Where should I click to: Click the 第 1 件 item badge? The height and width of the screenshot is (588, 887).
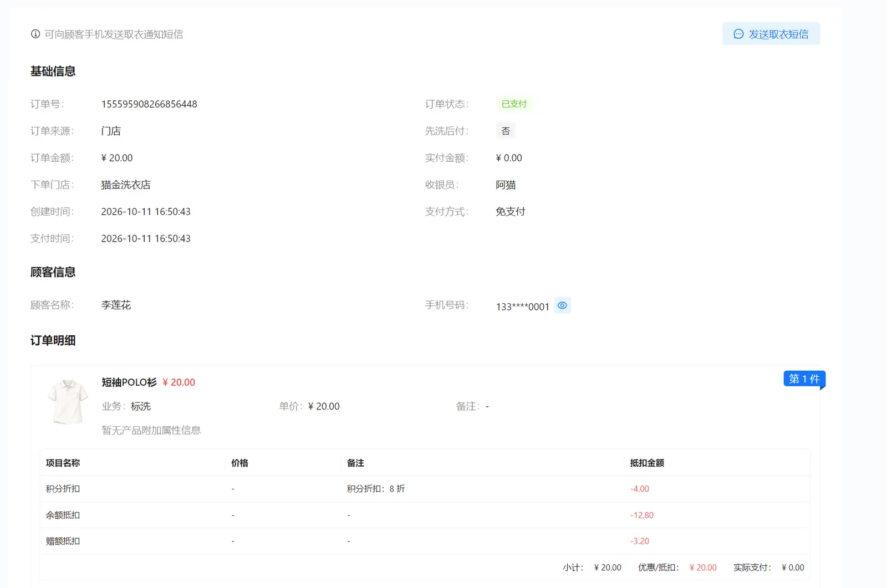[804, 379]
